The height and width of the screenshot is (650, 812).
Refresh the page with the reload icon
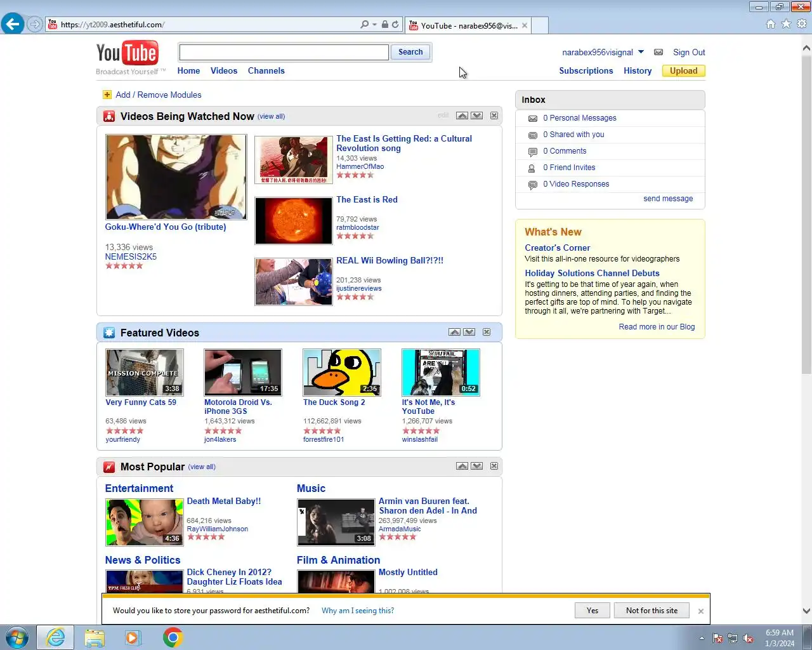395,24
